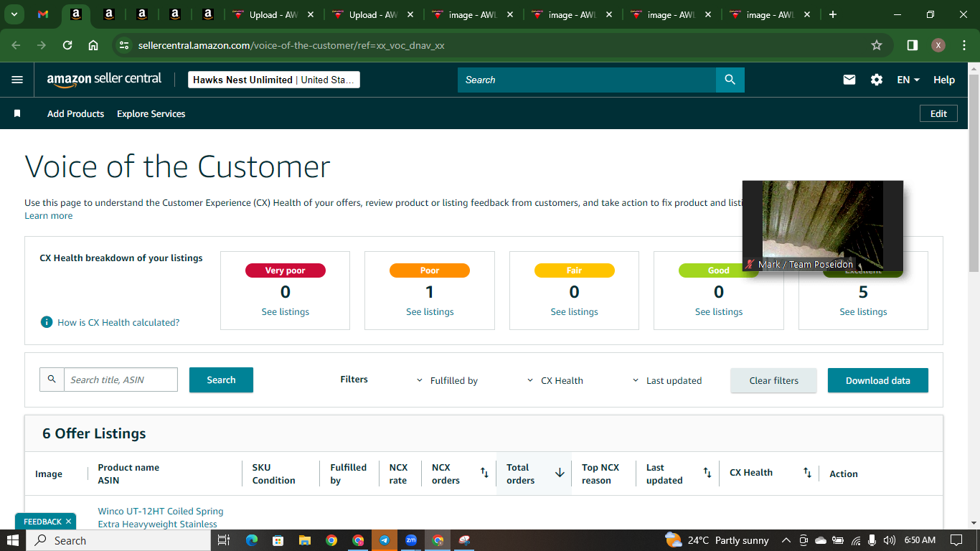This screenshot has height=551, width=980.
Task: Expand the Fulfilled by filter dropdown
Action: click(x=447, y=380)
